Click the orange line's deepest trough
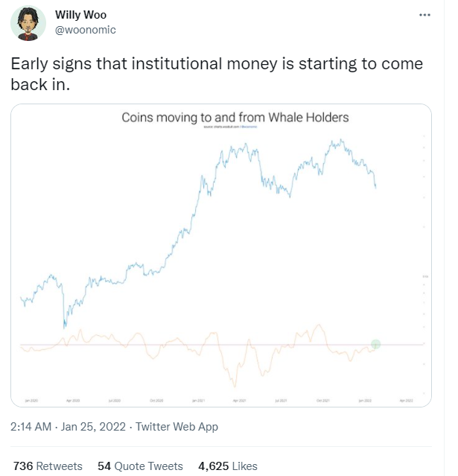This screenshot has width=458, height=476. (234, 387)
